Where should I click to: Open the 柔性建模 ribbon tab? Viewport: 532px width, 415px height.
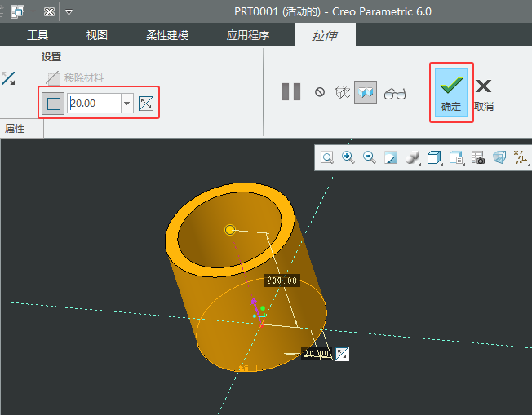click(x=167, y=35)
